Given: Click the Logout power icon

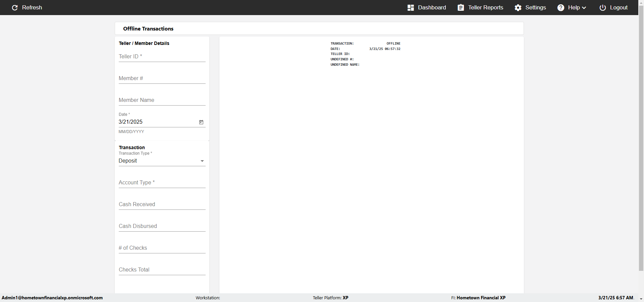Looking at the screenshot, I should coord(603,8).
